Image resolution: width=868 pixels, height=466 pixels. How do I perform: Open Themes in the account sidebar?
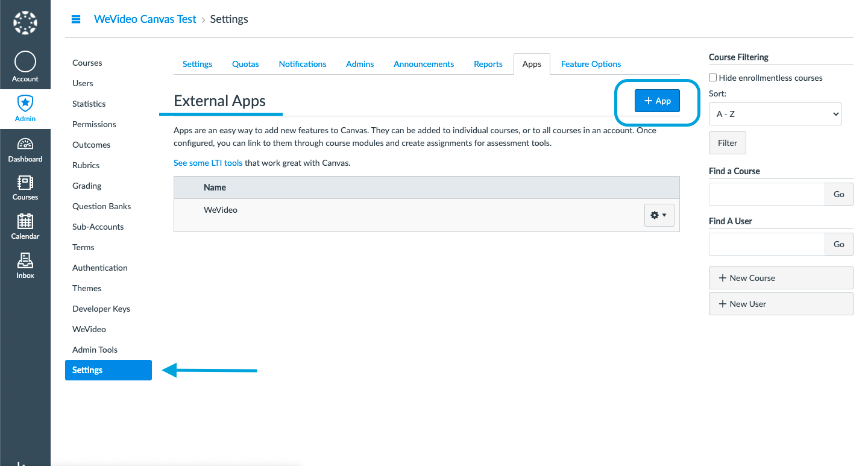click(x=87, y=288)
